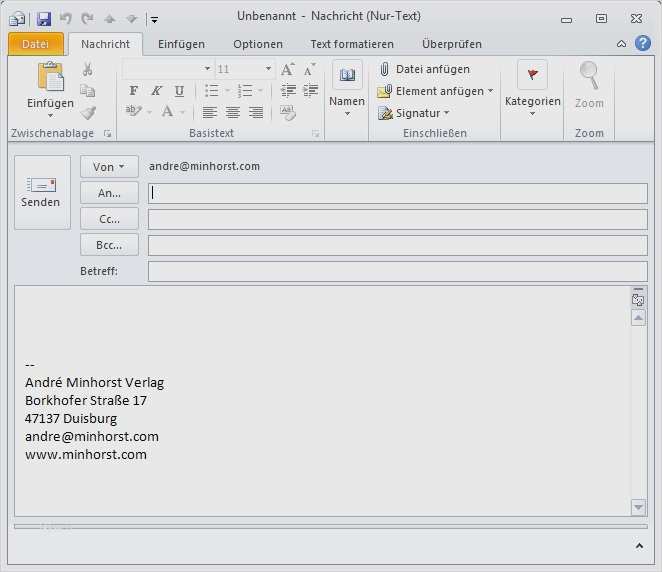This screenshot has width=662, height=572.
Task: Click the Kategorien flag icon
Action: point(532,75)
